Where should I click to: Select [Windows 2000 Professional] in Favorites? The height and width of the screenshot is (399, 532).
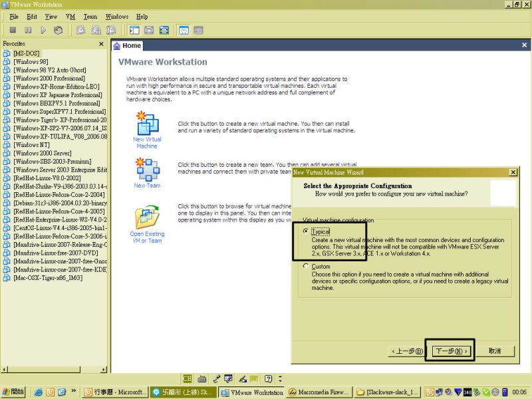coord(49,78)
